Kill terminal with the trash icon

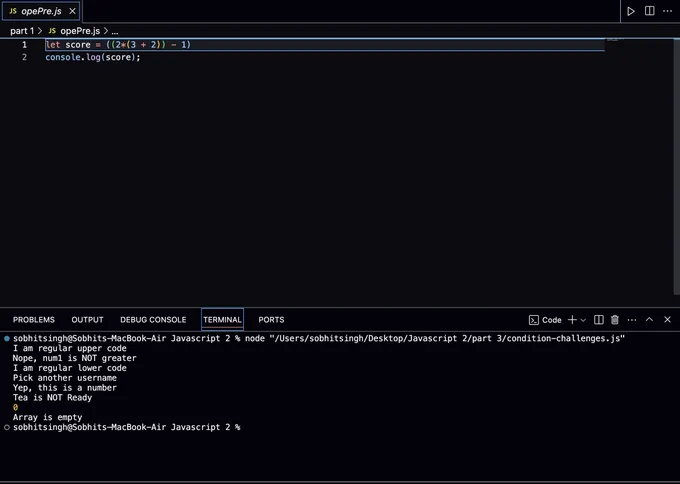tap(615, 320)
